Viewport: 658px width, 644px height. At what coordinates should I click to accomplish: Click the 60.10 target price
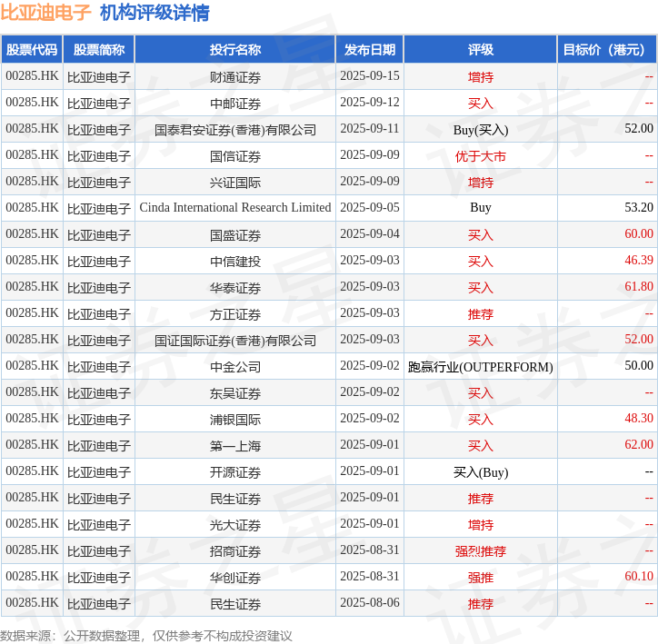[639, 577]
